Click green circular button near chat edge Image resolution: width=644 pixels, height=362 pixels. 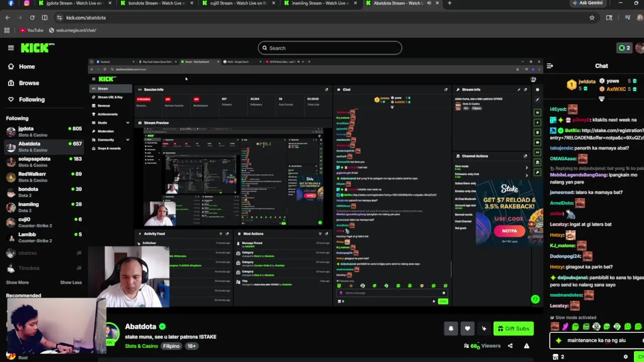point(535,299)
